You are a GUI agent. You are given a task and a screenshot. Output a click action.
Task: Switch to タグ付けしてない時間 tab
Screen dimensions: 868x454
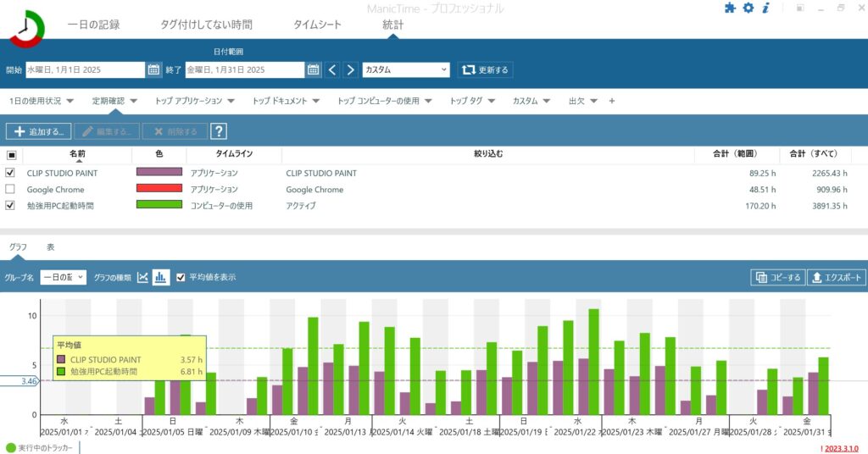pos(207,25)
